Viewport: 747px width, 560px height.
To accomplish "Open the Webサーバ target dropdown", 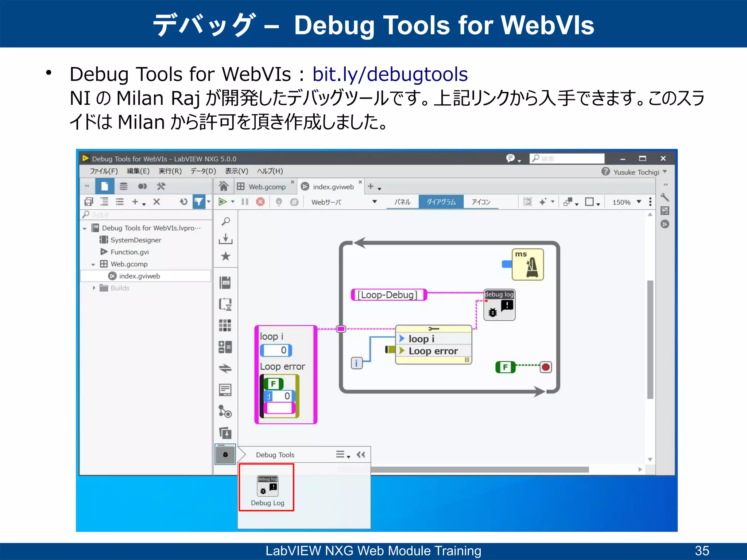I will click(x=374, y=202).
